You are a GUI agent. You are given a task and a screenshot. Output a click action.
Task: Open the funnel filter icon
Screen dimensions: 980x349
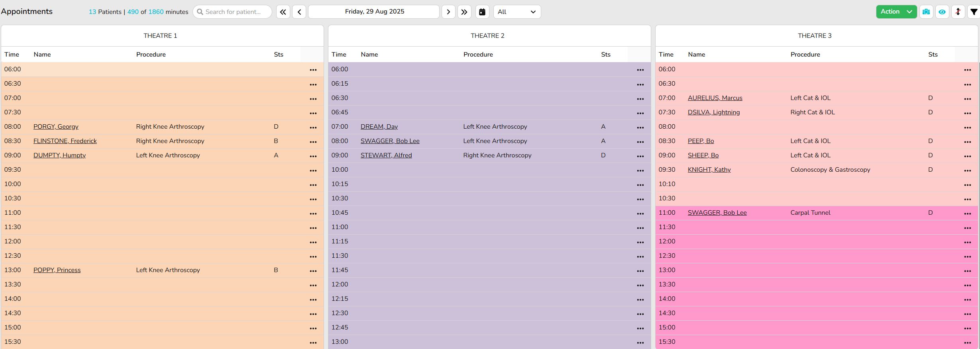click(974, 12)
